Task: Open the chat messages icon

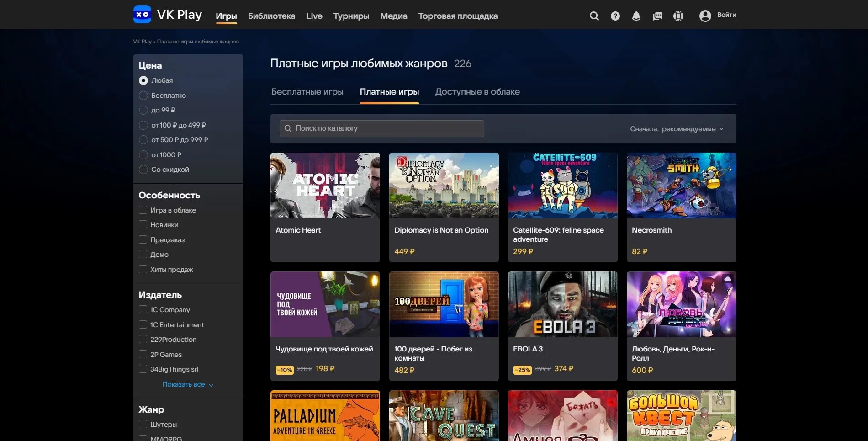Action: point(657,16)
